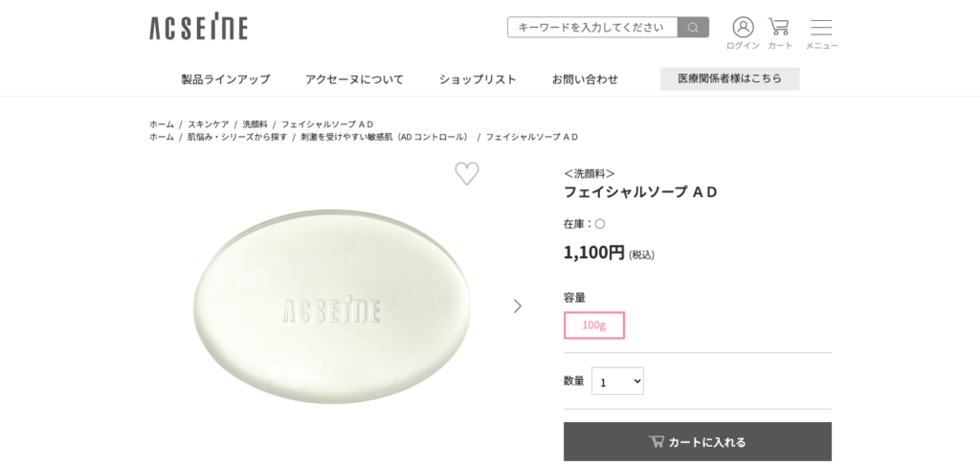This screenshot has width=980, height=466.
Task: Show next product image with arrow
Action: pos(518,306)
